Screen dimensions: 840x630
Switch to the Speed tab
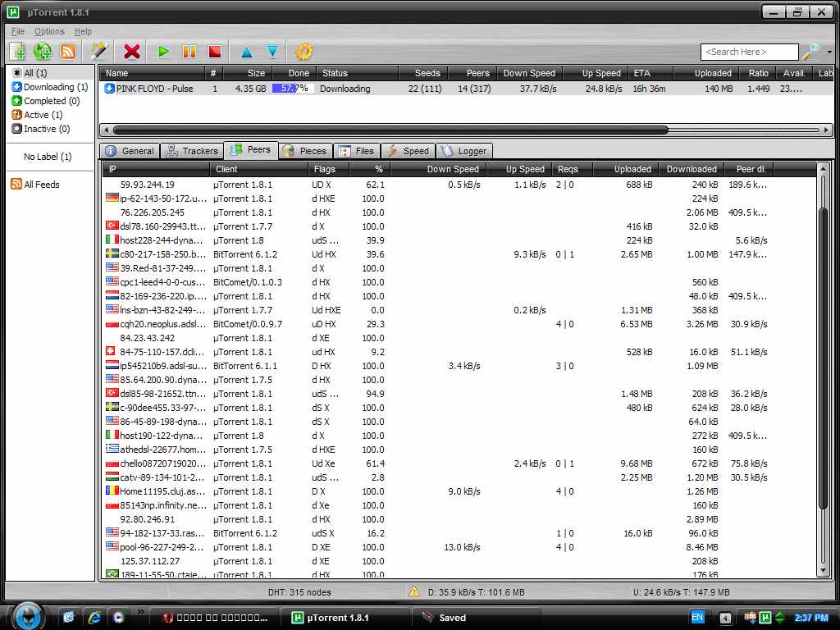pos(409,151)
